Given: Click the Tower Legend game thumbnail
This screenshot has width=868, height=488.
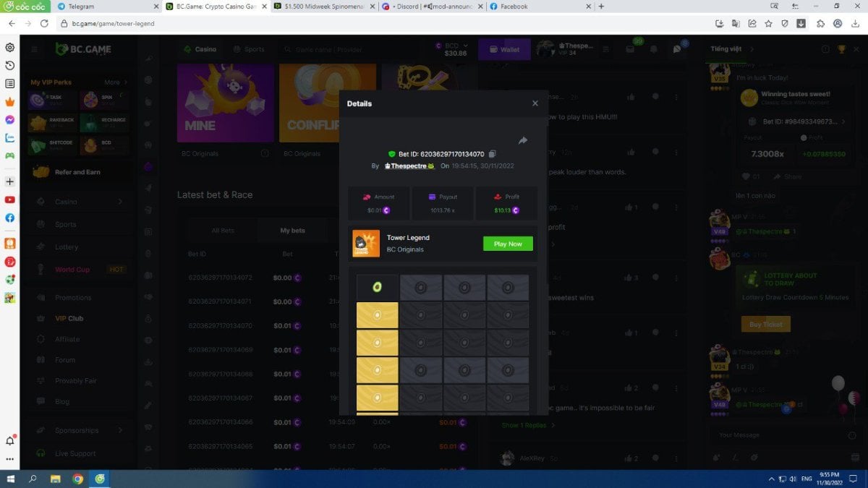Looking at the screenshot, I should coord(366,244).
